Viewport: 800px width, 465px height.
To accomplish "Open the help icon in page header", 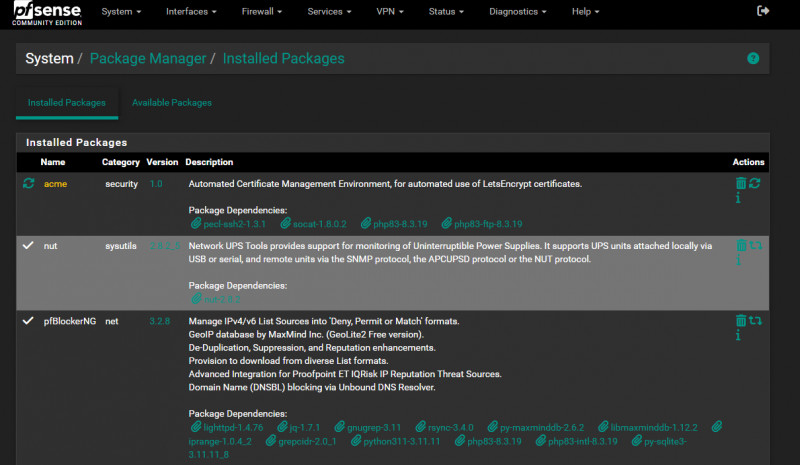I will point(753,59).
